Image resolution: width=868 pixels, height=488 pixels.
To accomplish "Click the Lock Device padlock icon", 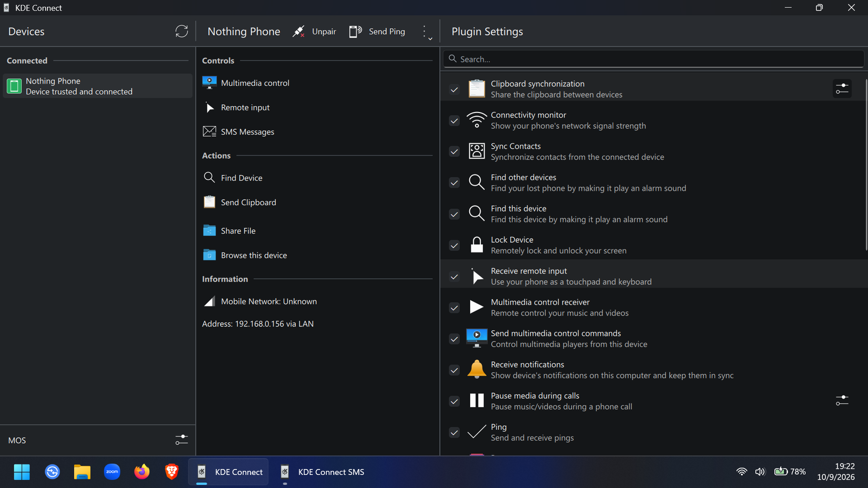I will (477, 245).
